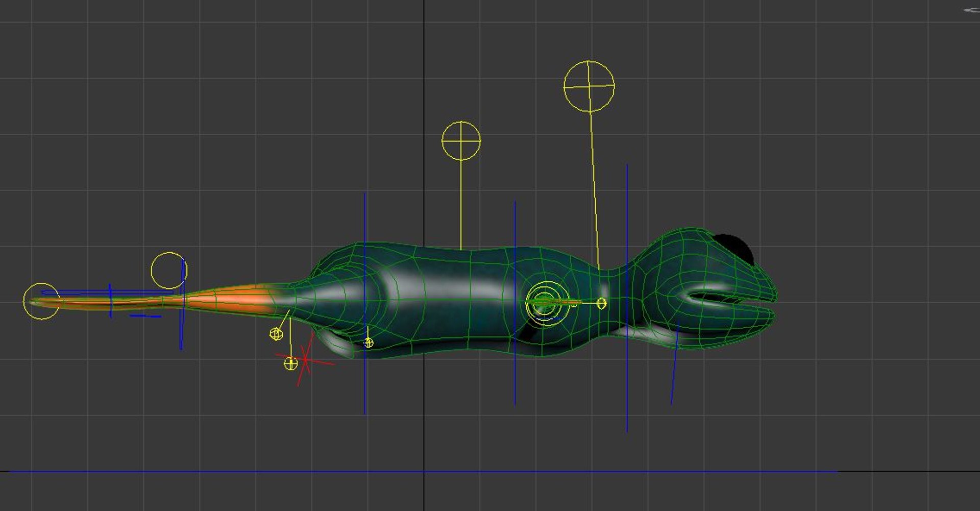Click the red cross helper near the hind leg
This screenshot has width=980, height=511.
tap(305, 359)
